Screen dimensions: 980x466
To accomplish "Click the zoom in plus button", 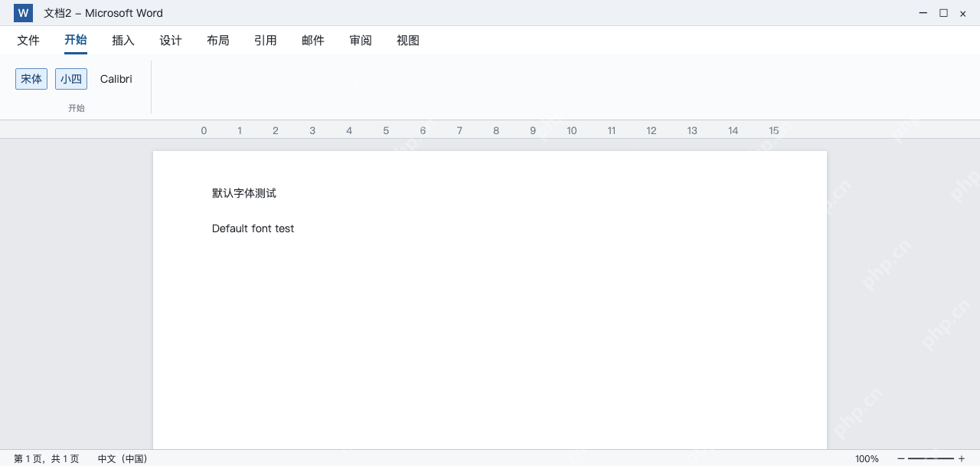I will pos(962,458).
